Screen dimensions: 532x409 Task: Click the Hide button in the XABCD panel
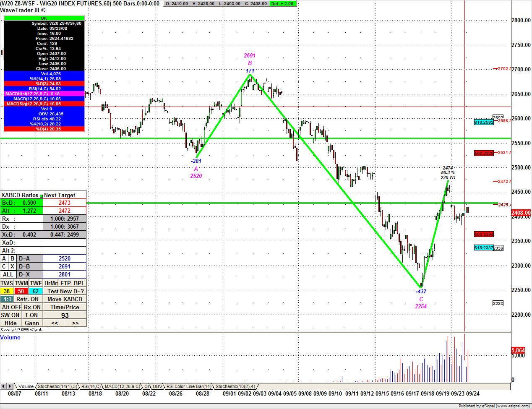[11, 323]
